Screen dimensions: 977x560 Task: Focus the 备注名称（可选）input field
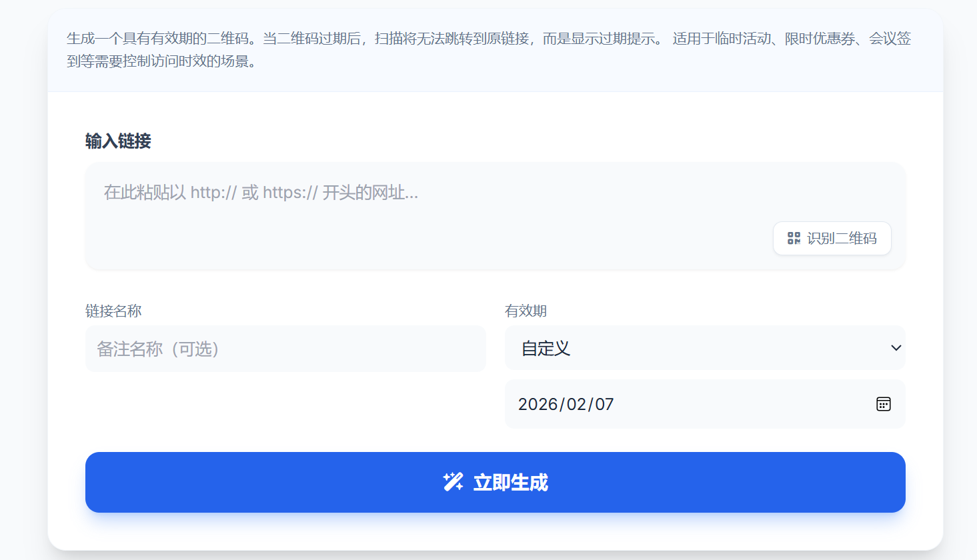tap(285, 349)
